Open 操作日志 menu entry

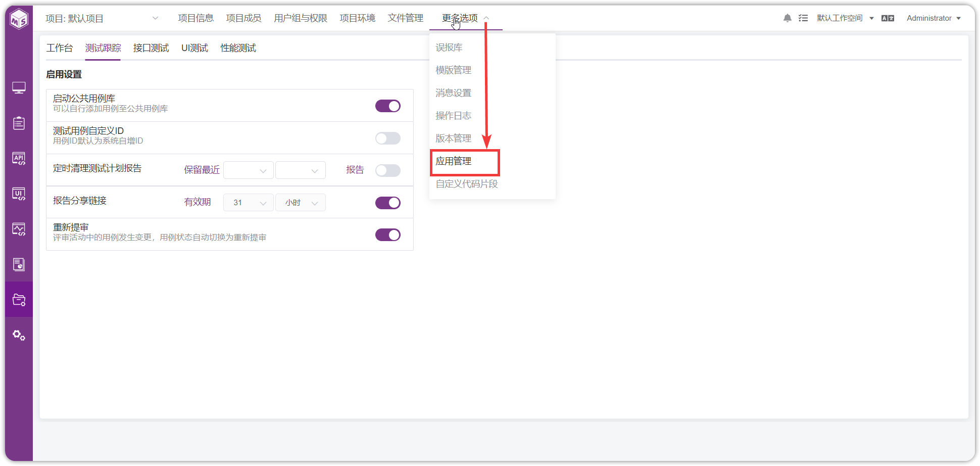coord(454,116)
